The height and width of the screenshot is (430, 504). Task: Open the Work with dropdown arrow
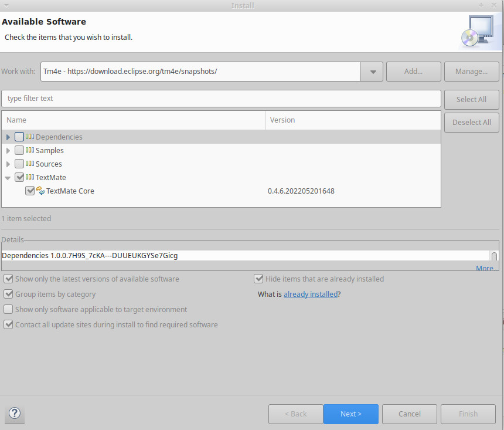[373, 72]
